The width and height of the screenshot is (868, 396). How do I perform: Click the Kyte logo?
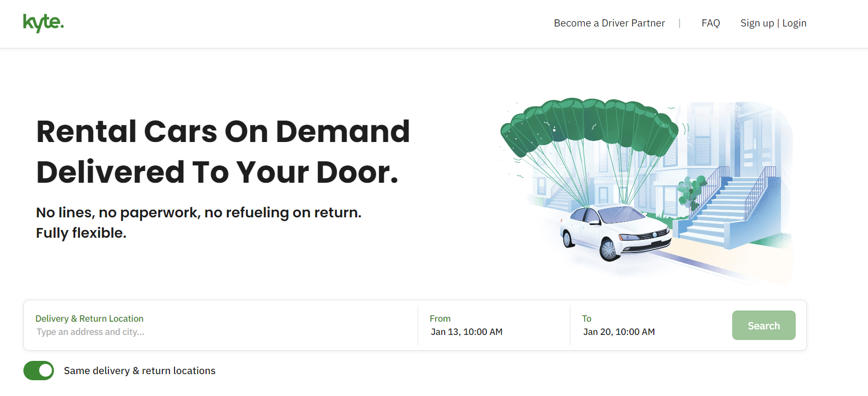(43, 23)
